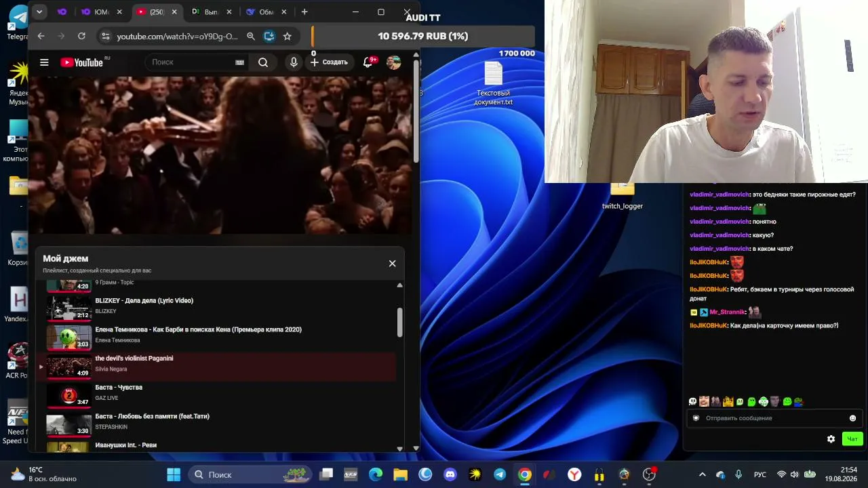Screen dimensions: 868x488
Task: Click the YouTube magnifier search button
Action: [x=263, y=62]
